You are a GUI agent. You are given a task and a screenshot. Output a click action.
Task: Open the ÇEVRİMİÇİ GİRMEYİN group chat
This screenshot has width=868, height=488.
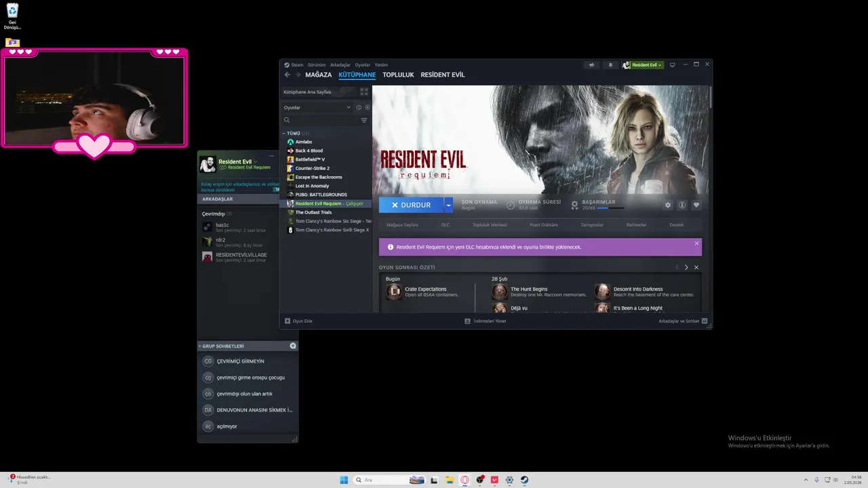point(248,361)
